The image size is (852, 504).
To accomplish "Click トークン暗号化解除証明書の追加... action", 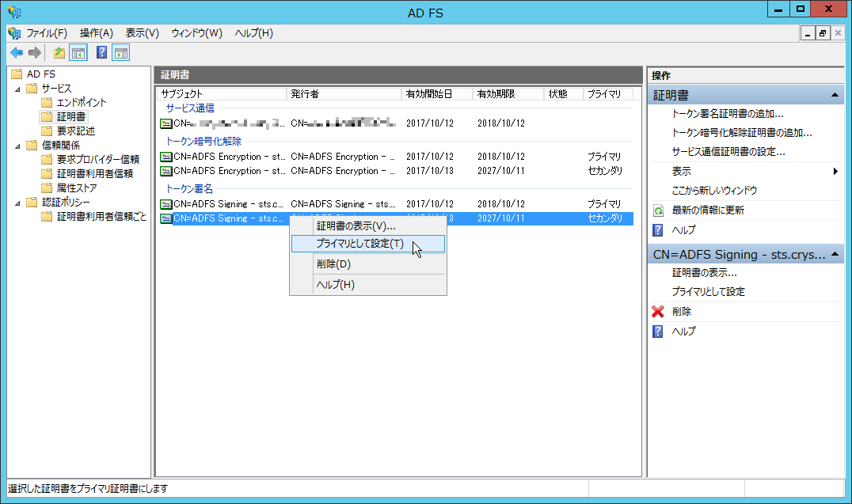I will (x=742, y=133).
